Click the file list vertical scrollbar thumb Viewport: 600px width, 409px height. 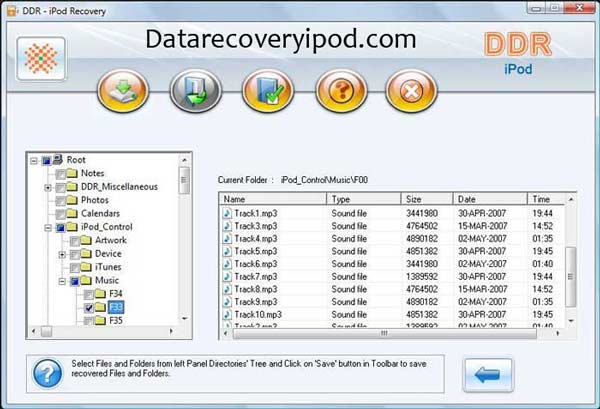point(571,277)
